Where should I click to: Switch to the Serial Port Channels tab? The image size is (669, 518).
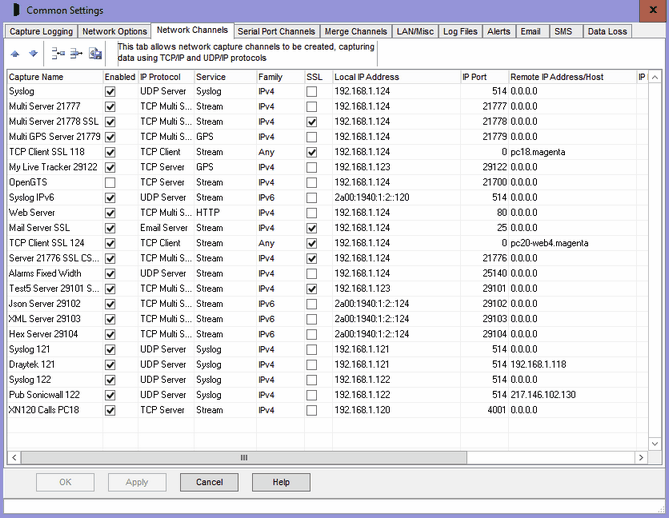tap(277, 32)
